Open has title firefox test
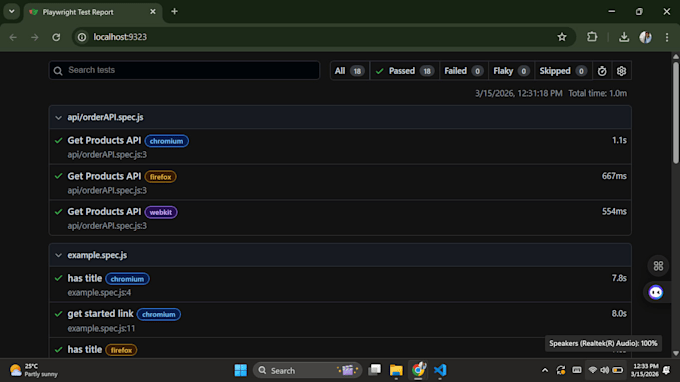Image resolution: width=680 pixels, height=382 pixels. coord(85,349)
